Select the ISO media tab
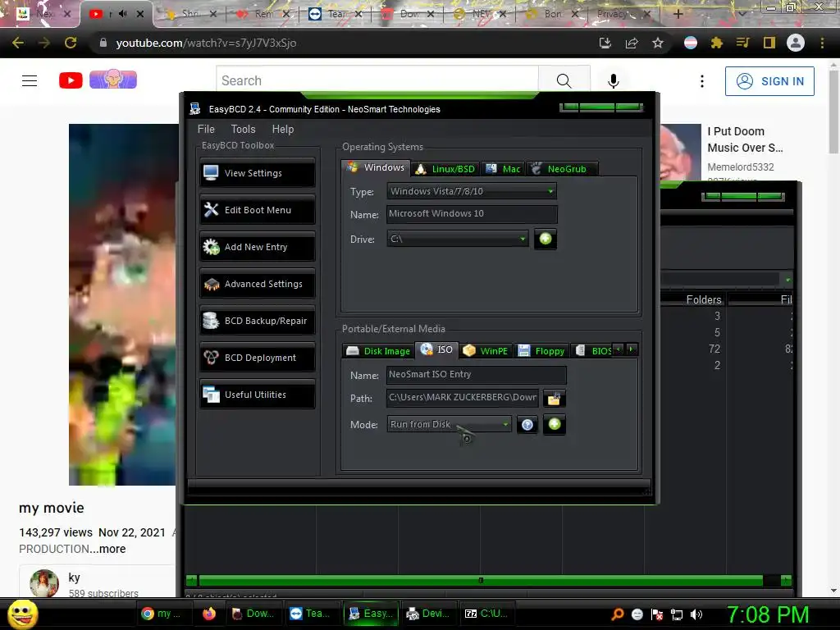Image resolution: width=840 pixels, height=630 pixels. pos(436,349)
